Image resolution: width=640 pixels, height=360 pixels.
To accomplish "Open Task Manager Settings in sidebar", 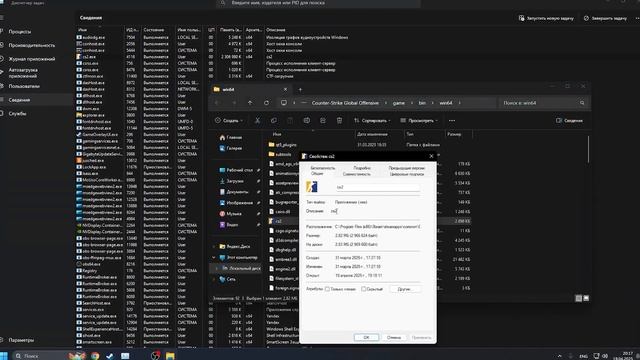I will point(21,340).
